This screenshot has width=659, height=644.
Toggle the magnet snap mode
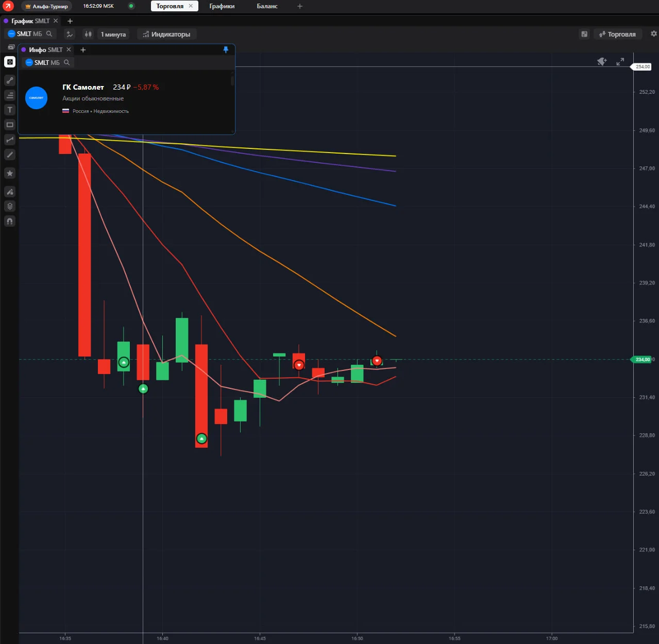coord(10,221)
